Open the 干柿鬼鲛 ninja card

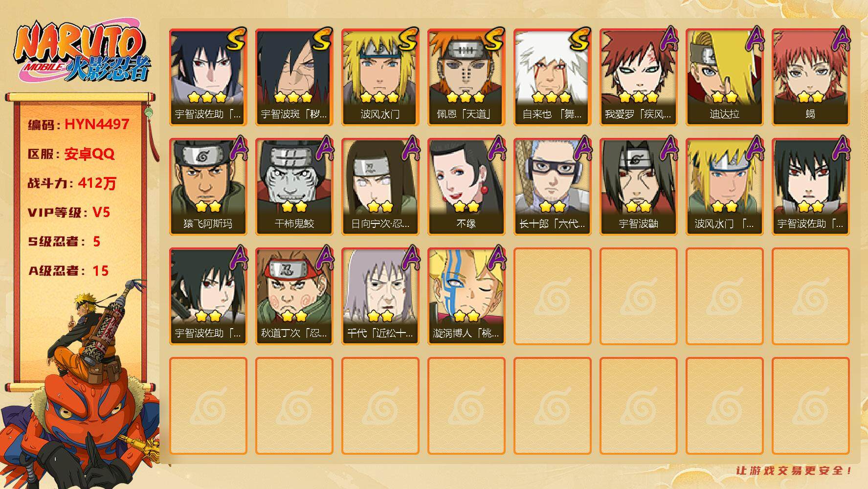click(x=294, y=187)
